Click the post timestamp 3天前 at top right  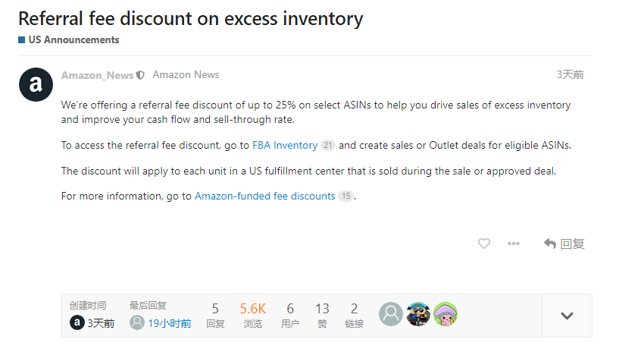tap(570, 74)
